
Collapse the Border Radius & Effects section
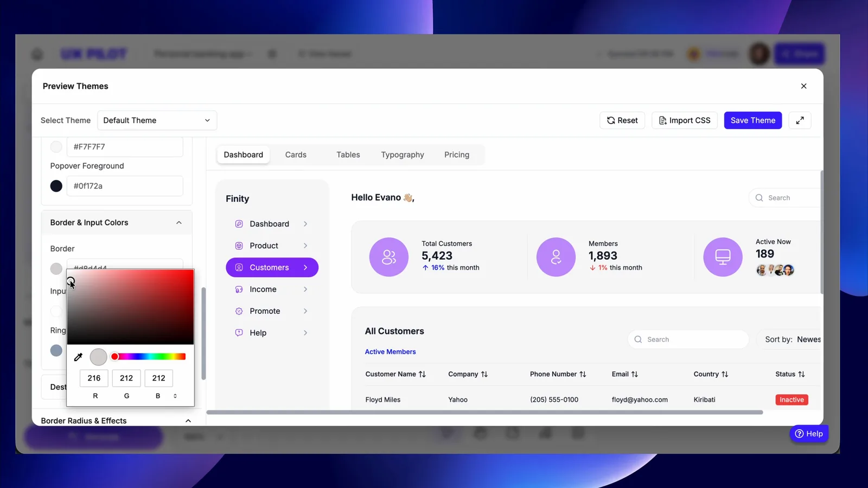188,421
